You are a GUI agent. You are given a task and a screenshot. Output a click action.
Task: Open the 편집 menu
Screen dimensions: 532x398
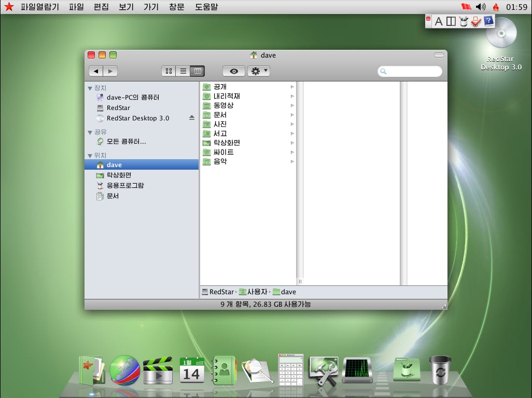[101, 7]
